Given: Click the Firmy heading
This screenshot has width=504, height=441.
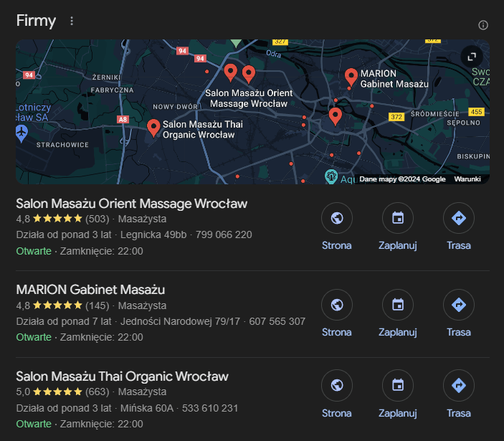Looking at the screenshot, I should (36, 21).
